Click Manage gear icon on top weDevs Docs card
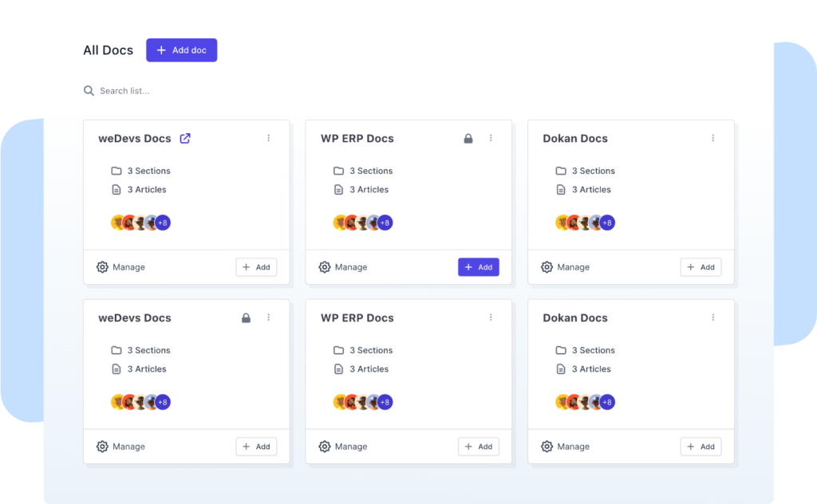Viewport: 817px width, 504px height. (x=102, y=267)
